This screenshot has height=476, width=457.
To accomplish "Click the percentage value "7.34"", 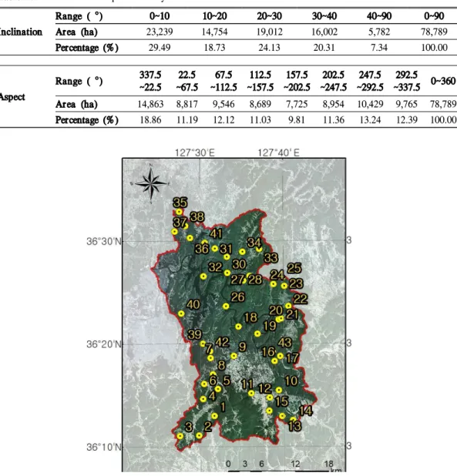I will pyautogui.click(x=379, y=48).
